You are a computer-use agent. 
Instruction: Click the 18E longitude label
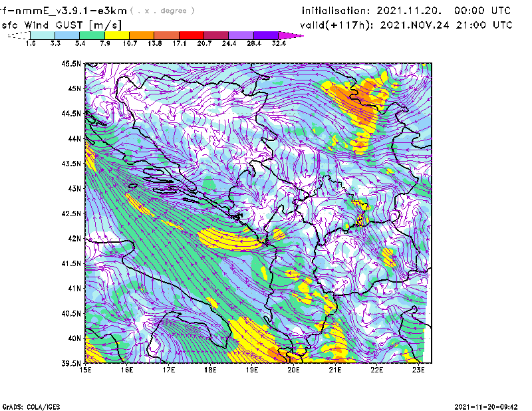(210, 370)
